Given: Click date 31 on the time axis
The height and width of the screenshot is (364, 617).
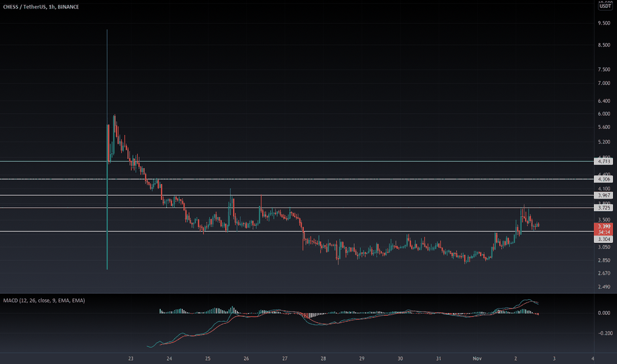Looking at the screenshot, I should click(438, 359).
